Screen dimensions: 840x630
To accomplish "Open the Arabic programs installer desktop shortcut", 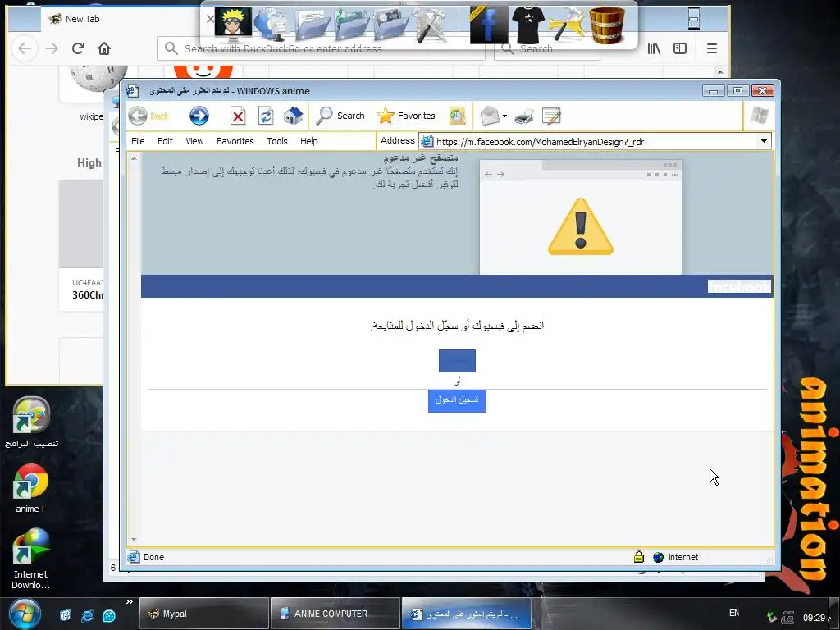I will click(x=31, y=422).
